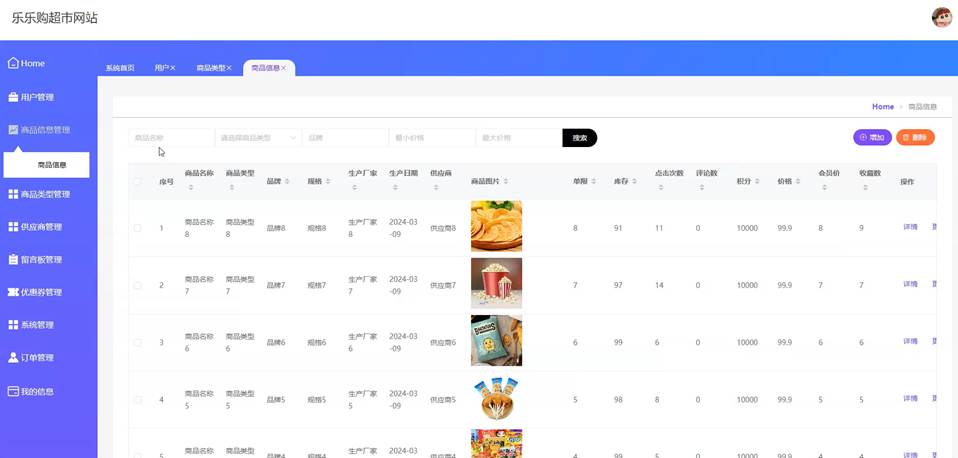Tick checkbox for row 商品名称5
The image size is (958, 458).
137,399
